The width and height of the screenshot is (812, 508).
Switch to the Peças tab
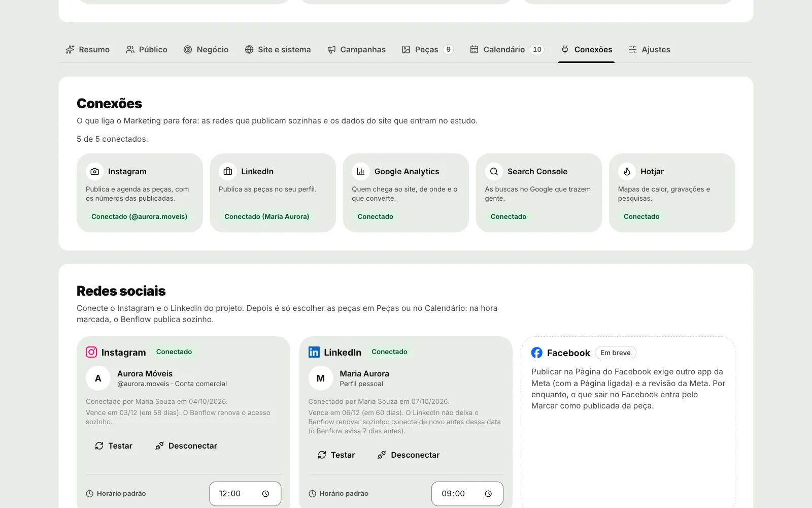click(x=427, y=49)
